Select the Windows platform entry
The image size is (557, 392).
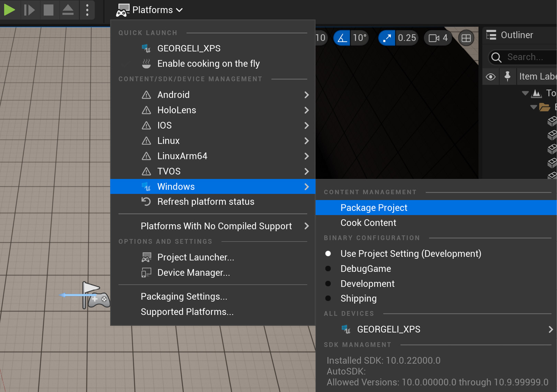coord(213,187)
